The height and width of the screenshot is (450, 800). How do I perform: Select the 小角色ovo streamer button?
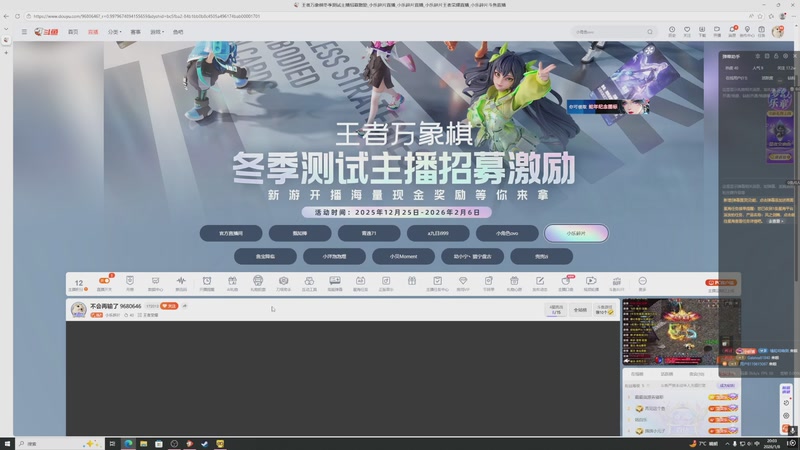507,233
